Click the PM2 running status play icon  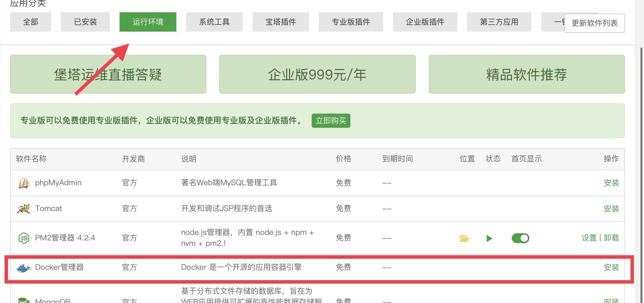pos(489,238)
